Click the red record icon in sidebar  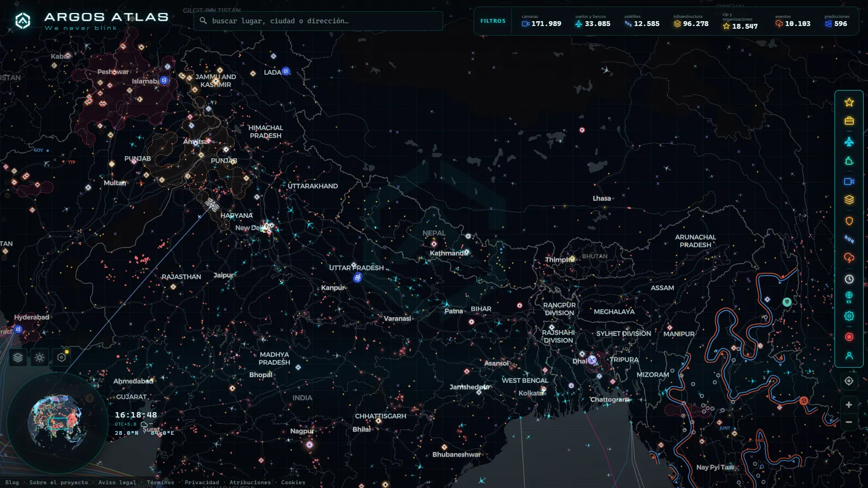(x=849, y=337)
